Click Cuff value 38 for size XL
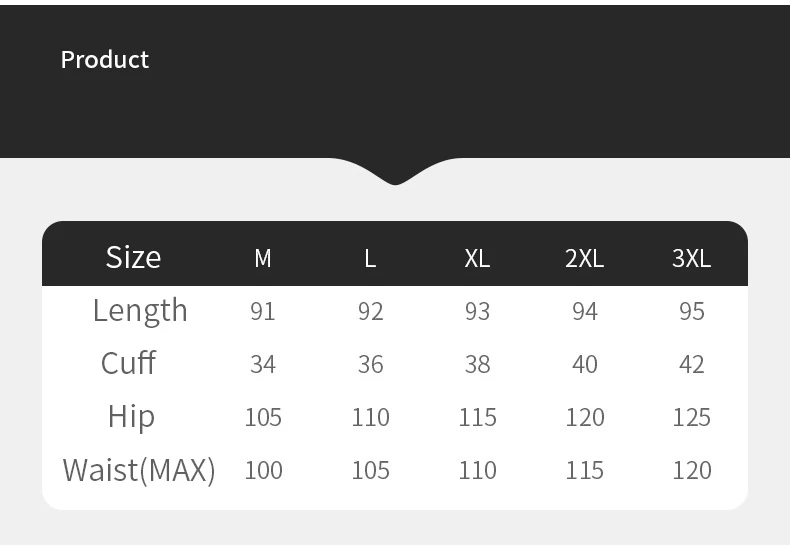 [x=477, y=365]
